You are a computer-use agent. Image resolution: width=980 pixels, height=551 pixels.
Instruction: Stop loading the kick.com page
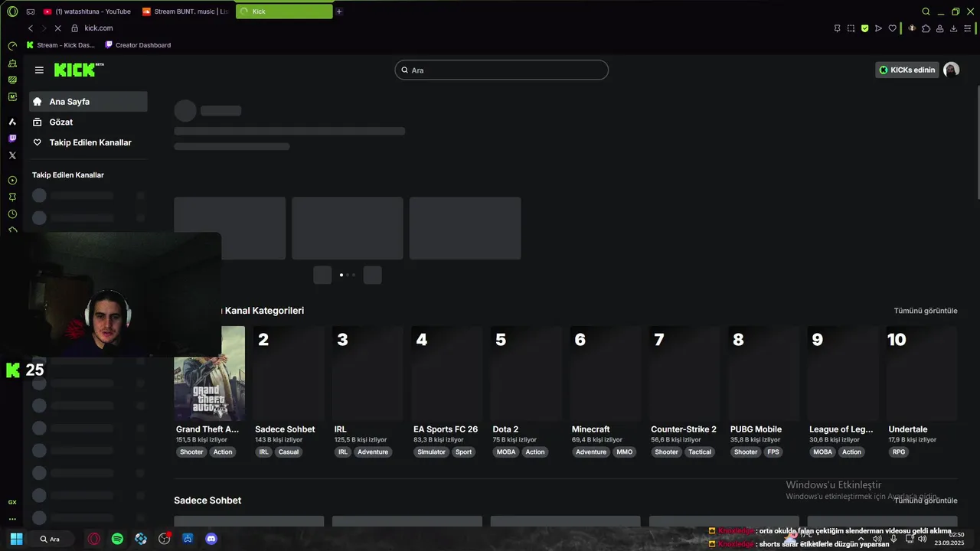point(58,28)
